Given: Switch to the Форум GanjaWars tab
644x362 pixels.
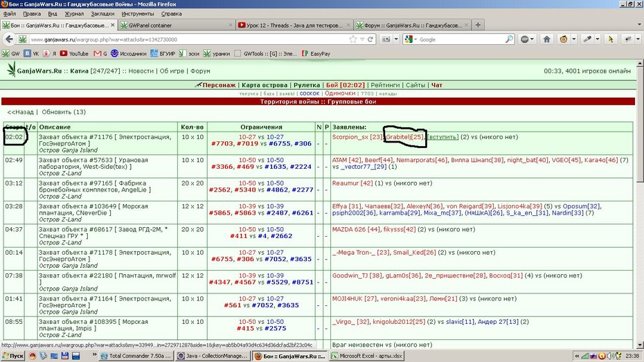Looking at the screenshot, I should [x=412, y=25].
